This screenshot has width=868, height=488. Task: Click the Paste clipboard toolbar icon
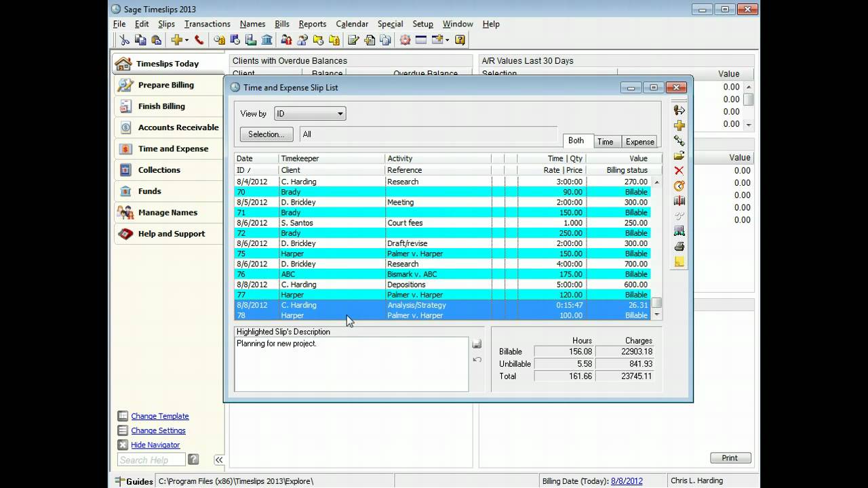(156, 40)
